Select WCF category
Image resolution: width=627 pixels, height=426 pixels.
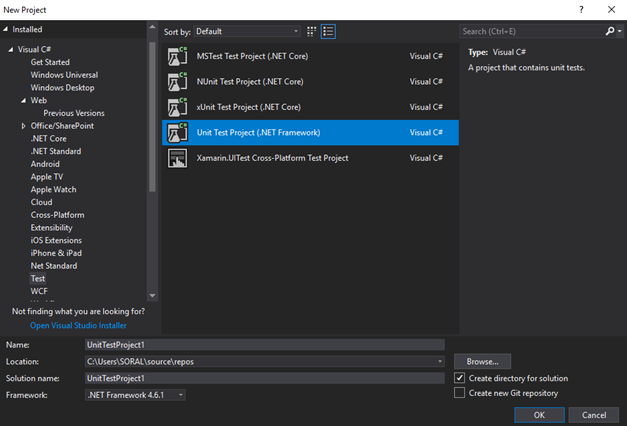coord(39,291)
